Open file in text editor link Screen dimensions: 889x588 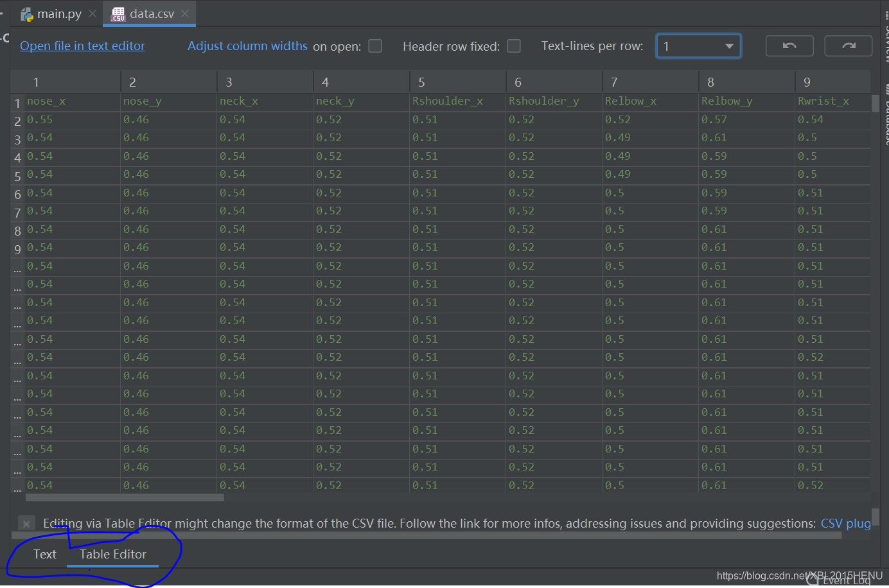click(82, 46)
